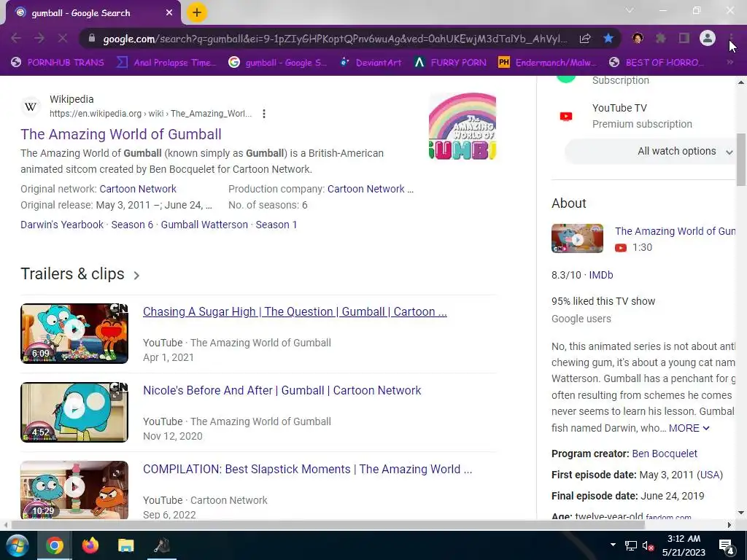Go back to previous page

pyautogui.click(x=16, y=38)
